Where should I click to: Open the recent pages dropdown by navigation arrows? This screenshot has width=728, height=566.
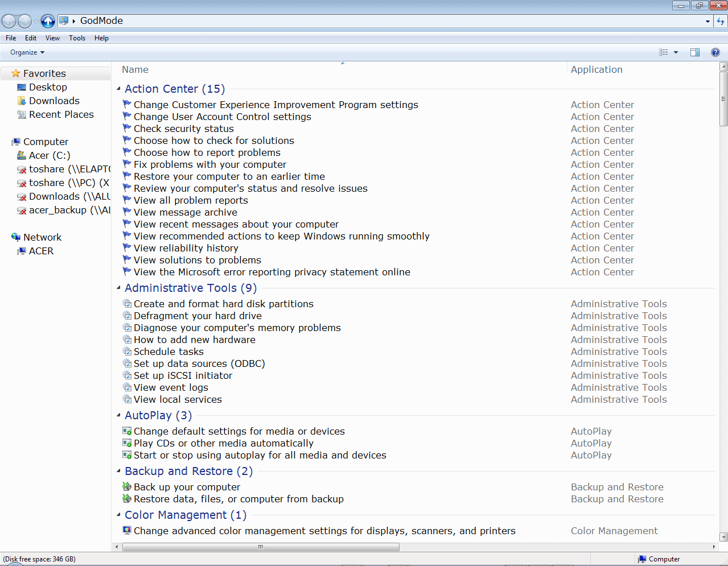pos(36,22)
